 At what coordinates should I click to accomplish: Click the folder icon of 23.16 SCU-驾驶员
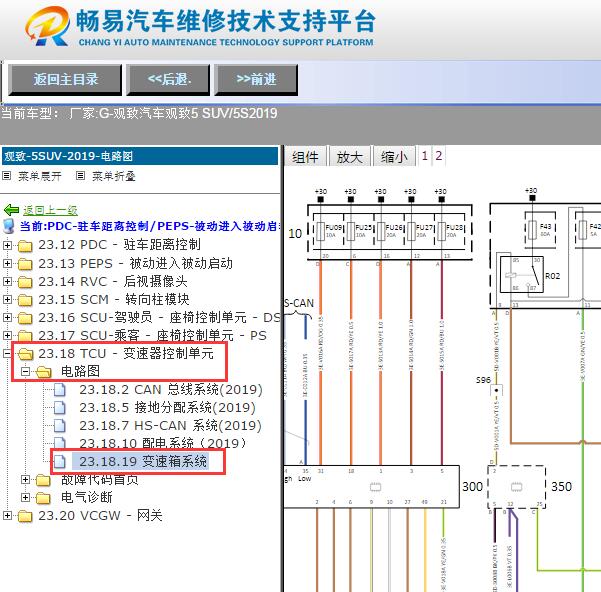25,318
